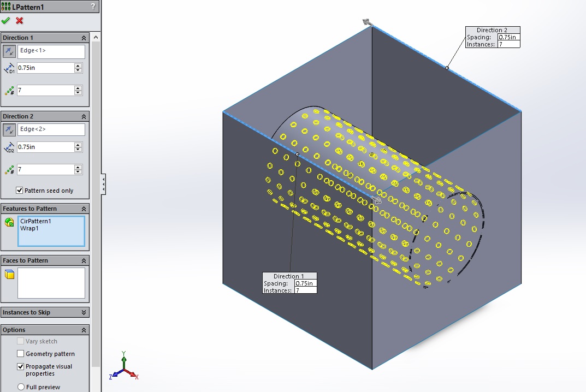Screen dimensions: 586x392
Task: Collapse the Features to Pattern section
Action: 84,209
